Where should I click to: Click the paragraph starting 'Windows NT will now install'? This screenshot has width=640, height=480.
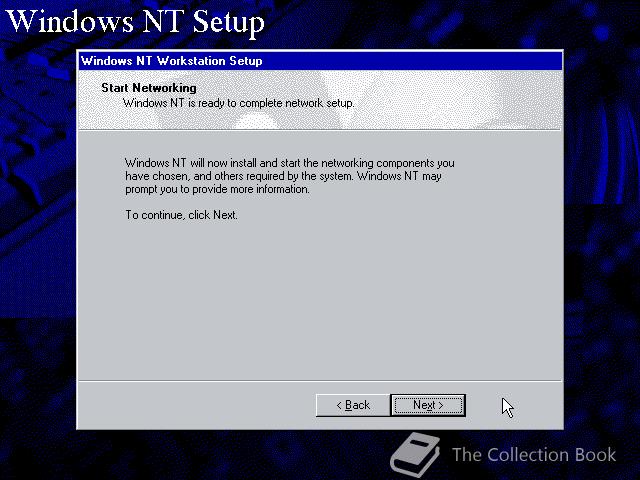289,176
